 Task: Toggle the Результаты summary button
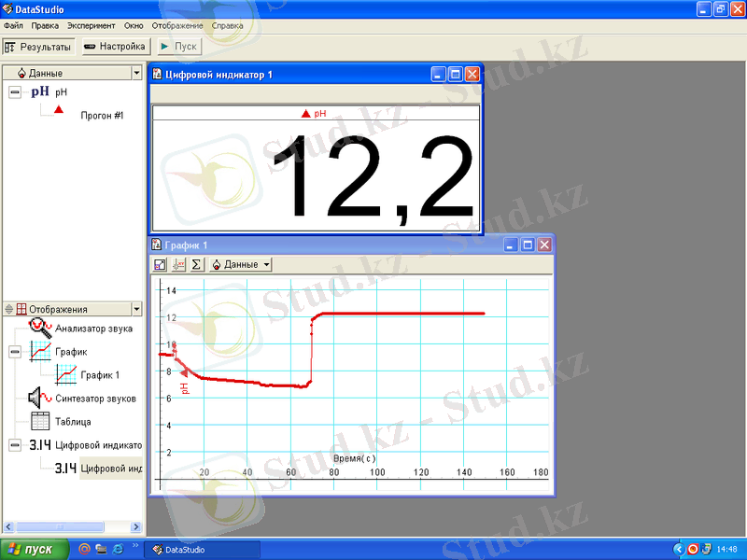37,46
